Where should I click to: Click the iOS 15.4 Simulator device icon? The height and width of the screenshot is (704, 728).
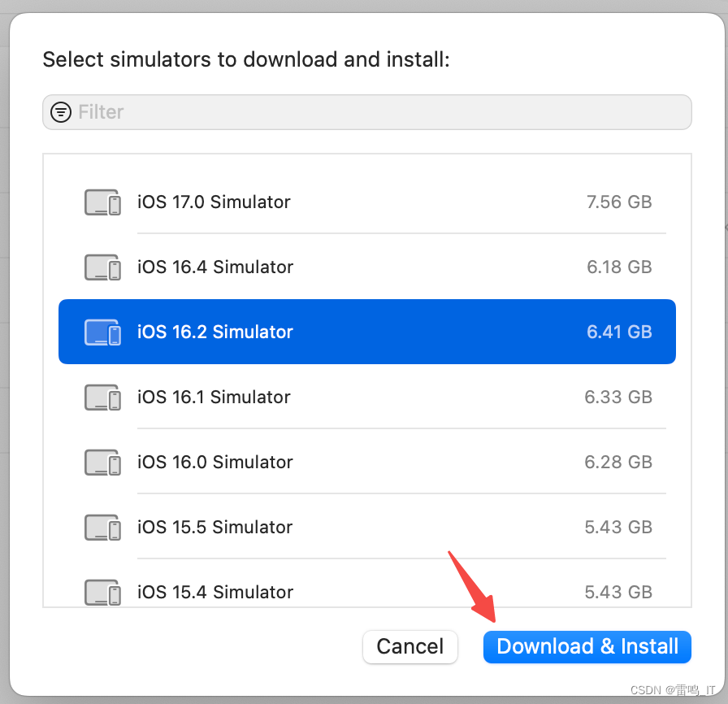pos(102,591)
